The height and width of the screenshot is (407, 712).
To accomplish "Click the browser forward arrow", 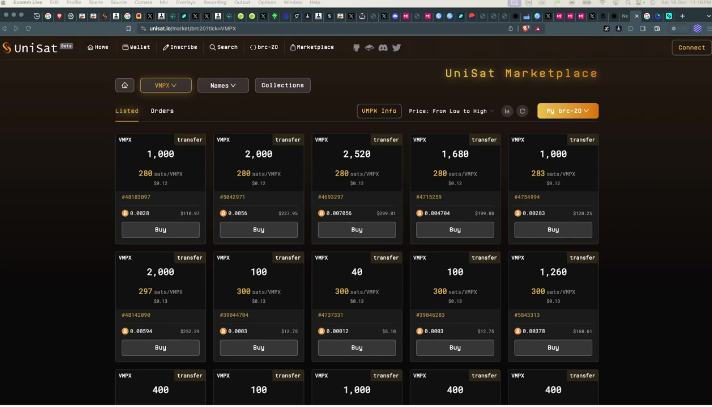I will 16,29.
